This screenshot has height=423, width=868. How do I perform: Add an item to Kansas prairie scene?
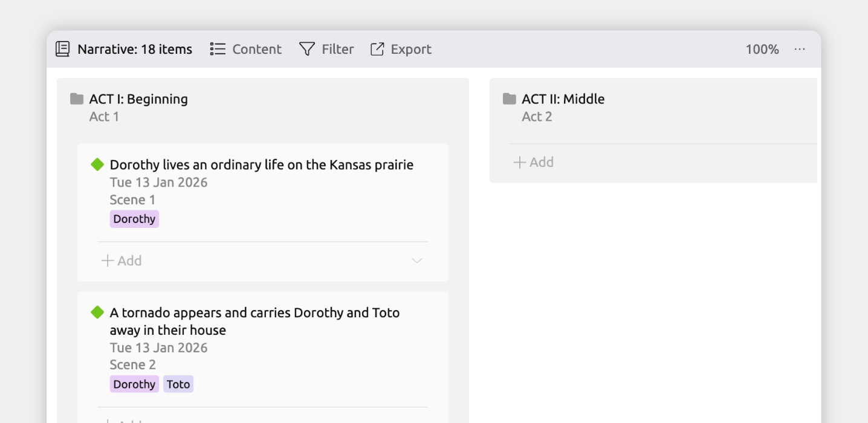121,260
